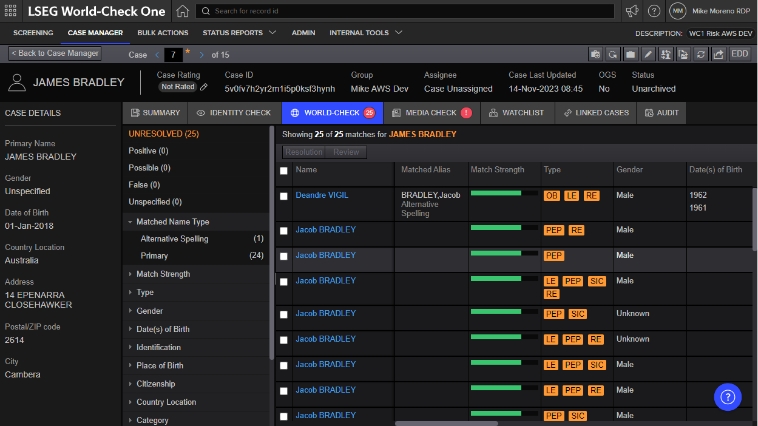The height and width of the screenshot is (426, 758).
Task: Open the announcements megaphone icon
Action: click(x=631, y=11)
